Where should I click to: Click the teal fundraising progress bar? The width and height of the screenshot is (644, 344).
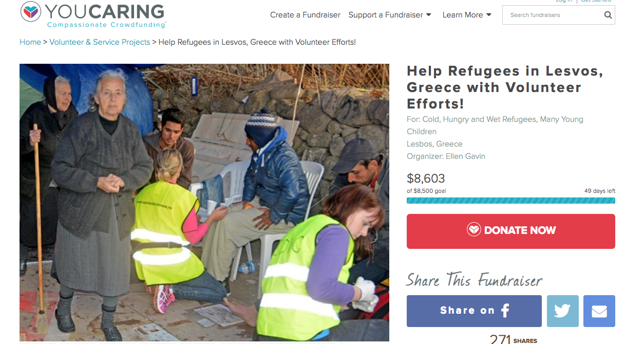point(511,201)
